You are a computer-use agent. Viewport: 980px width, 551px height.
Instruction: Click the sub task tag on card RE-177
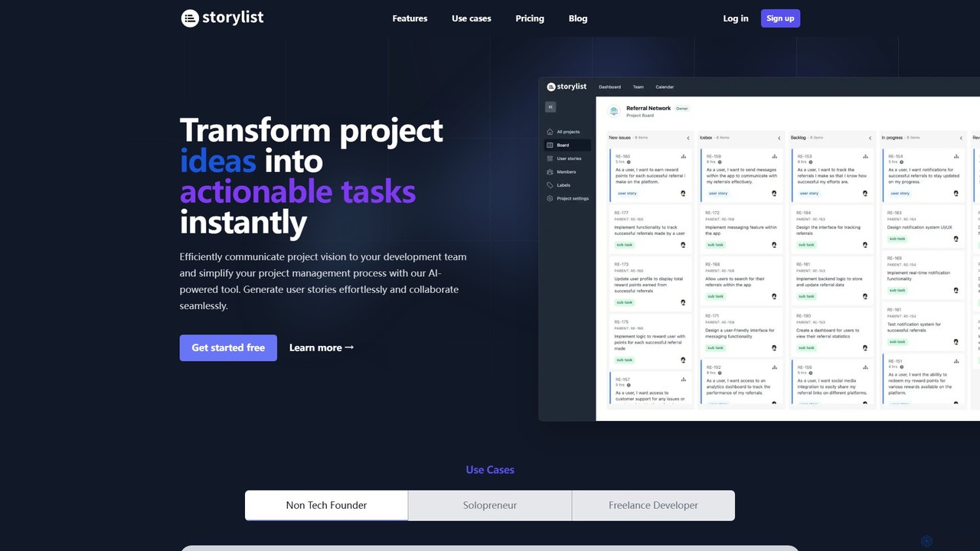click(x=625, y=245)
